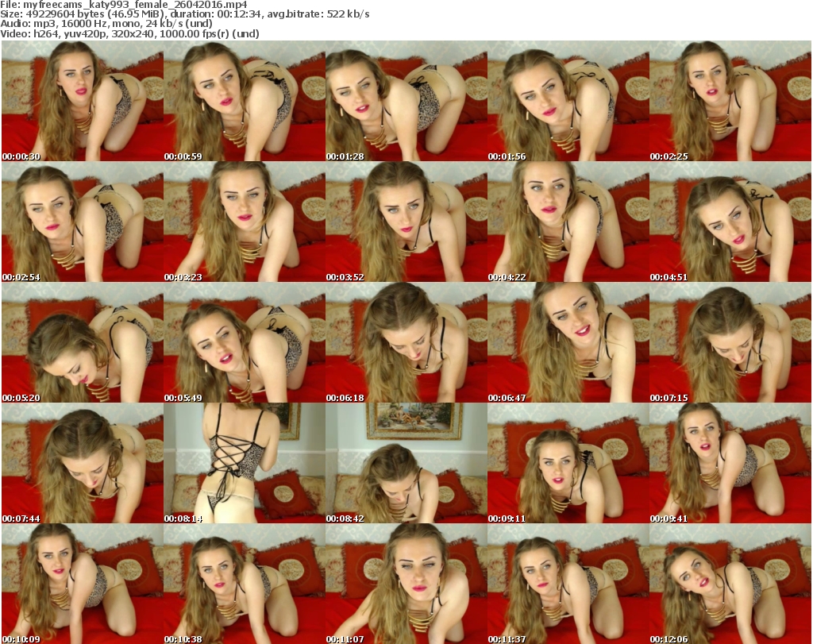Select the thumbnail frame timestamped 00:04:51

(730, 222)
